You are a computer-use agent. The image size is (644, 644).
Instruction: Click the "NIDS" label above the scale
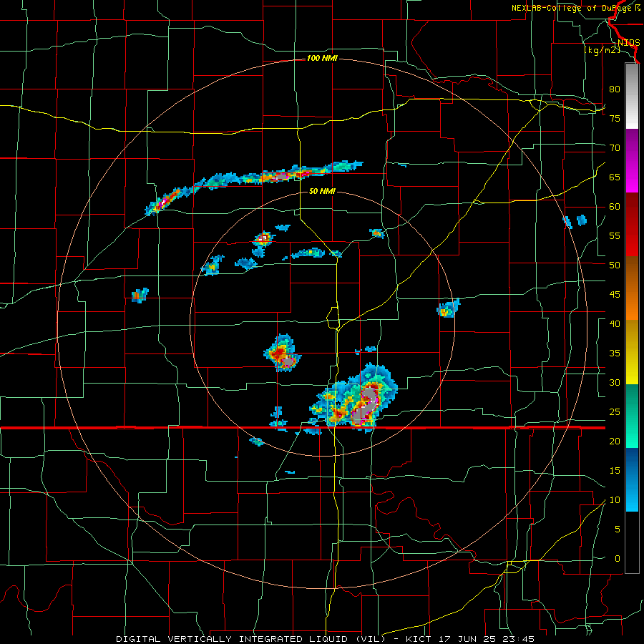(x=628, y=43)
